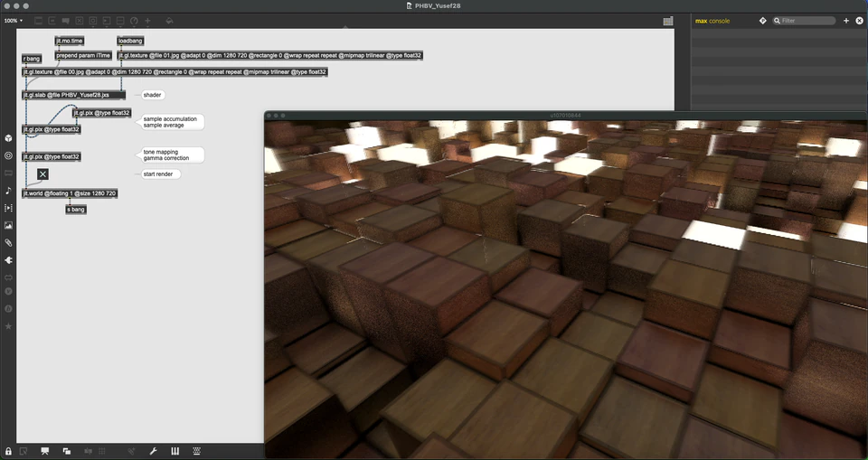Select the jit.gl.slab PHBV_Yusef28.jxs object

tap(73, 95)
